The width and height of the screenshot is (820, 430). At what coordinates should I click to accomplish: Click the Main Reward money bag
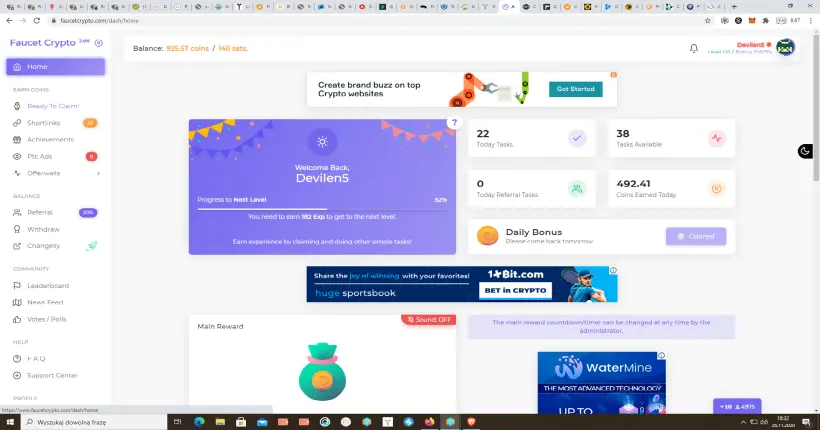point(322,372)
